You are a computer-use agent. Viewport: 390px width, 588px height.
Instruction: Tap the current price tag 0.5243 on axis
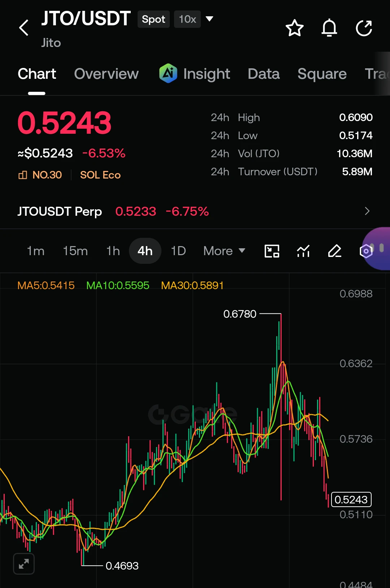point(351,499)
